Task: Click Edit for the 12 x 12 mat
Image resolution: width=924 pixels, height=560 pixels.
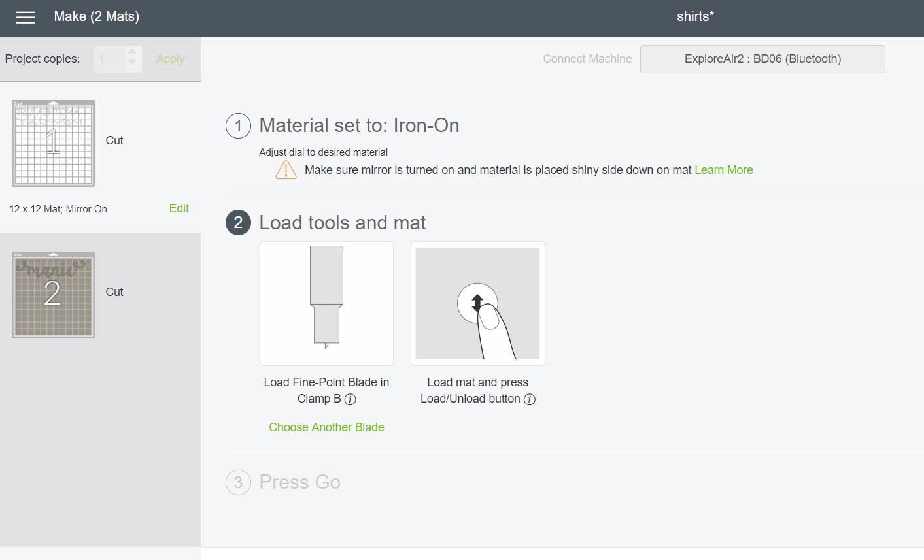Action: [x=179, y=208]
